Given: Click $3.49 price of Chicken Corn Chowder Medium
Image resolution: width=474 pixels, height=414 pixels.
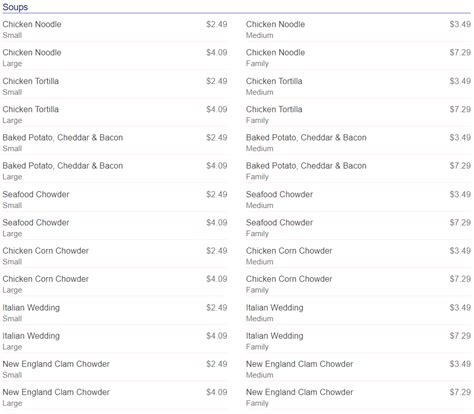Looking at the screenshot, I should pos(460,251).
